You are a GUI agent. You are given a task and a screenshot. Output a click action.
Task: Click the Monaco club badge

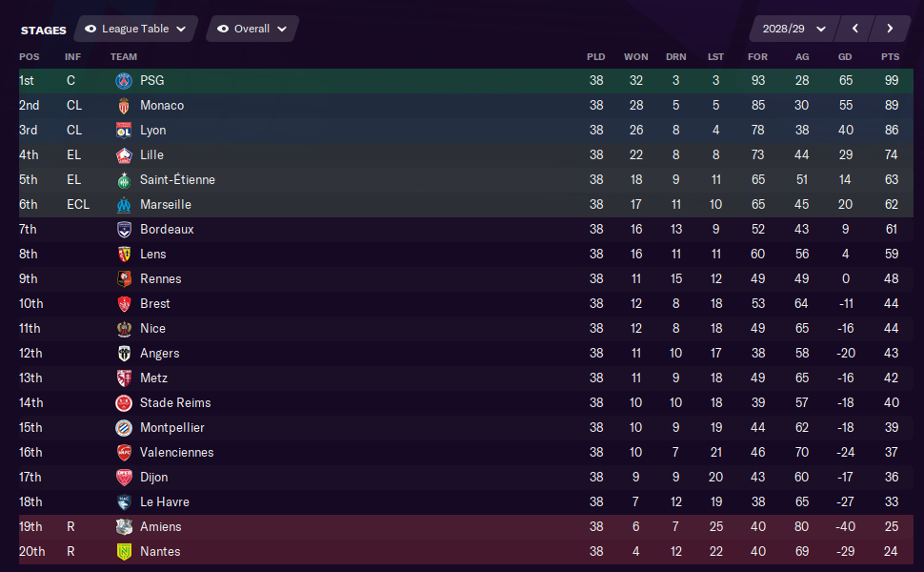pyautogui.click(x=124, y=106)
